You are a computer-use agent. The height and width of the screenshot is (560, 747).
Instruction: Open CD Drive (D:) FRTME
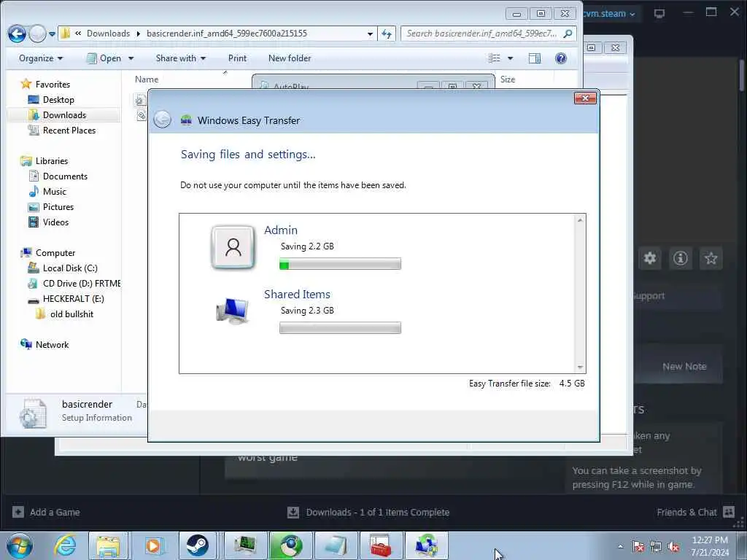coord(81,284)
